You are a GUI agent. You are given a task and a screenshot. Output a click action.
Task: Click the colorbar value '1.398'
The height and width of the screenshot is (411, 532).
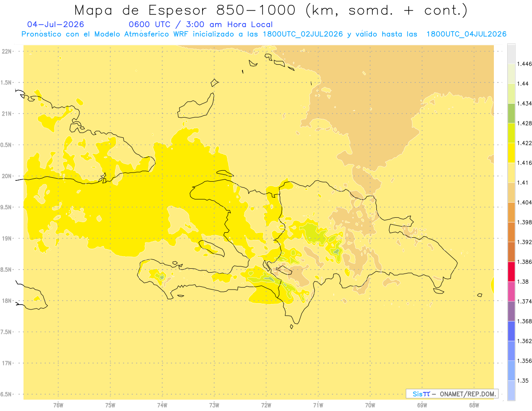pos(524,222)
